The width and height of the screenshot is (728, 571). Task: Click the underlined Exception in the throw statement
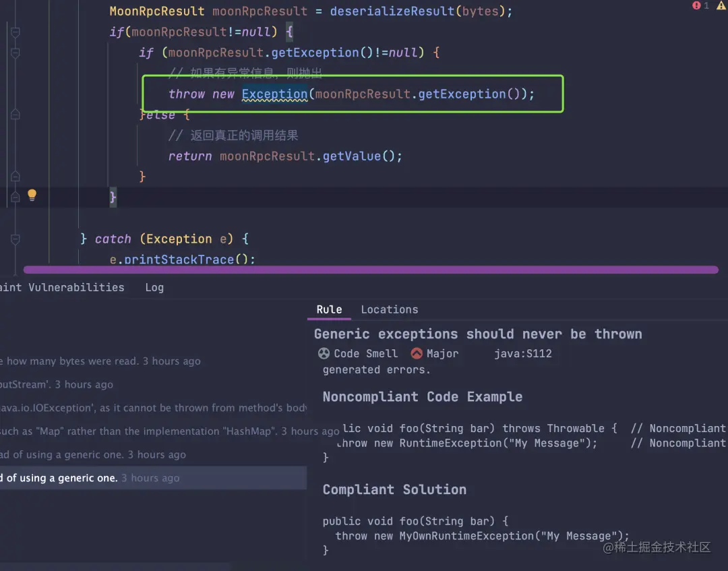[x=274, y=94]
